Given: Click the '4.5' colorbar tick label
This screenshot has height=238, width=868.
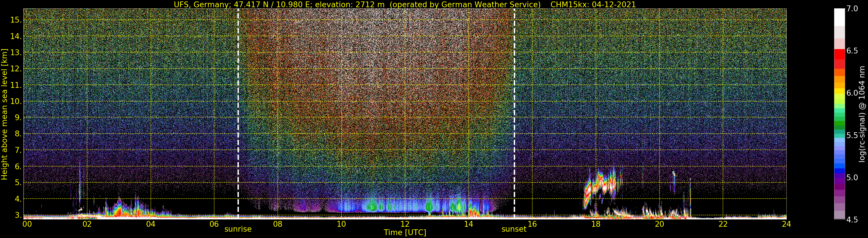Looking at the screenshot, I should click(852, 220).
